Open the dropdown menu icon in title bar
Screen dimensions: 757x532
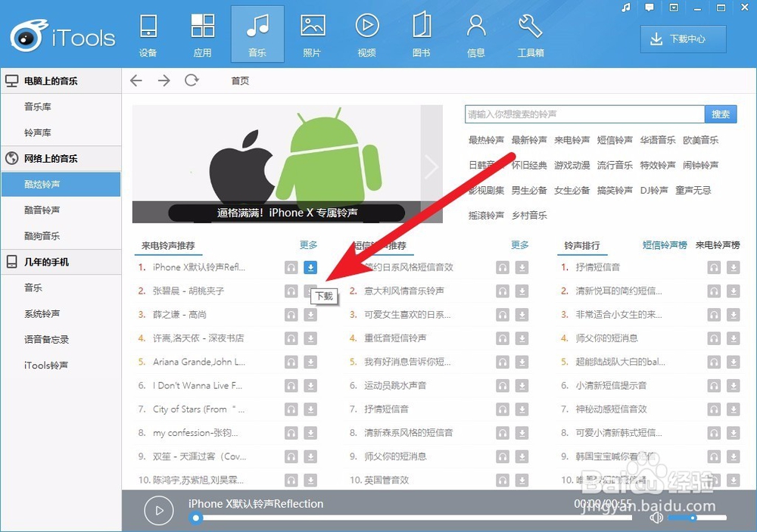tap(674, 8)
